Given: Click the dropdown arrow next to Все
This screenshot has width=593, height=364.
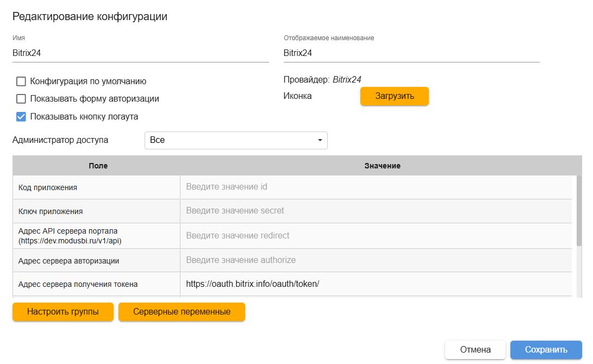Looking at the screenshot, I should pyautogui.click(x=320, y=141).
